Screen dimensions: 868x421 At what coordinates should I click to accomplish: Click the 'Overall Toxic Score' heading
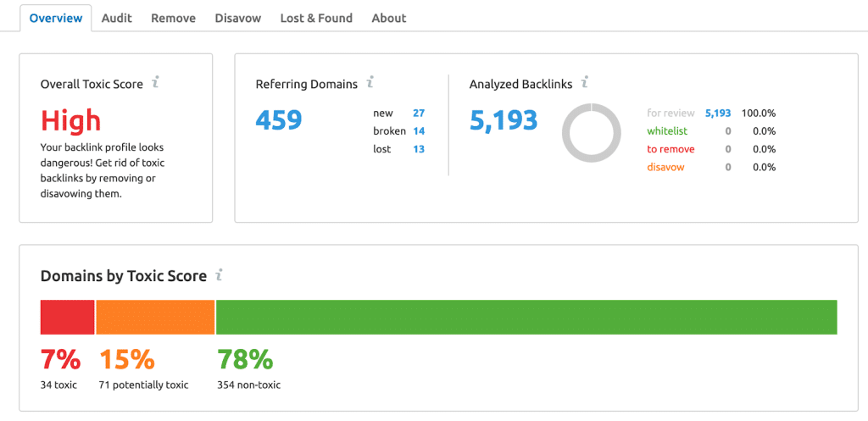92,84
